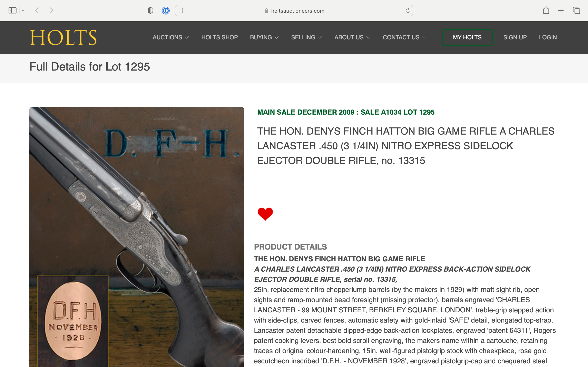Open the rifle lot photo

point(137,237)
